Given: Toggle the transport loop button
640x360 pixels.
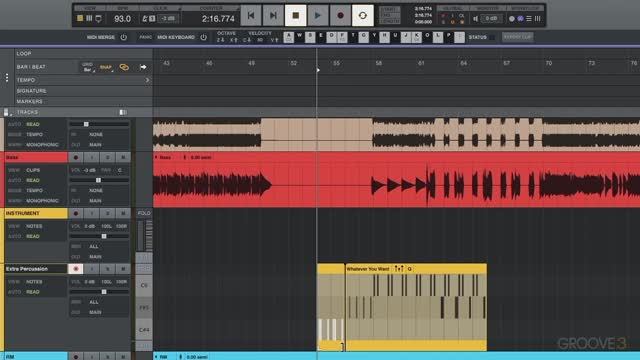Looking at the screenshot, I should point(362,16).
